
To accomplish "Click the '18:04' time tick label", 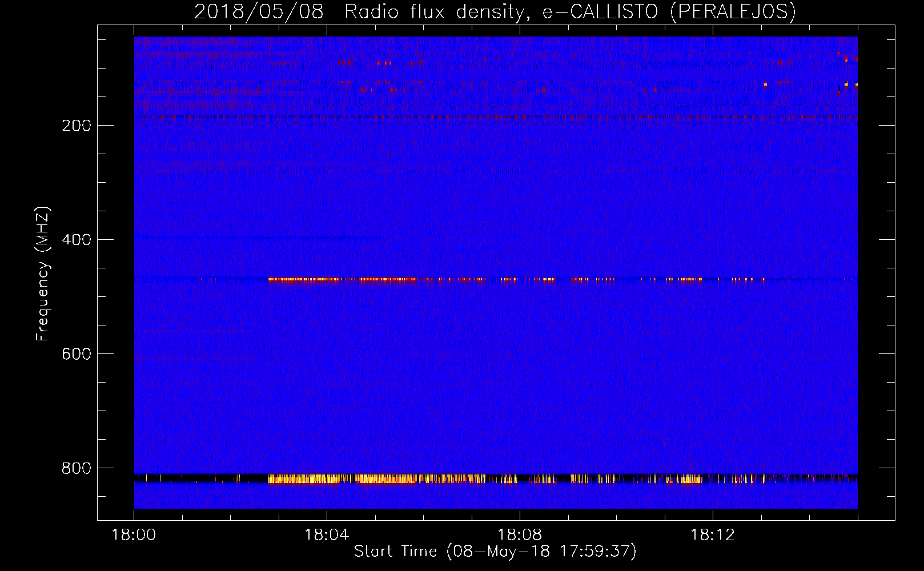I will pyautogui.click(x=327, y=535).
